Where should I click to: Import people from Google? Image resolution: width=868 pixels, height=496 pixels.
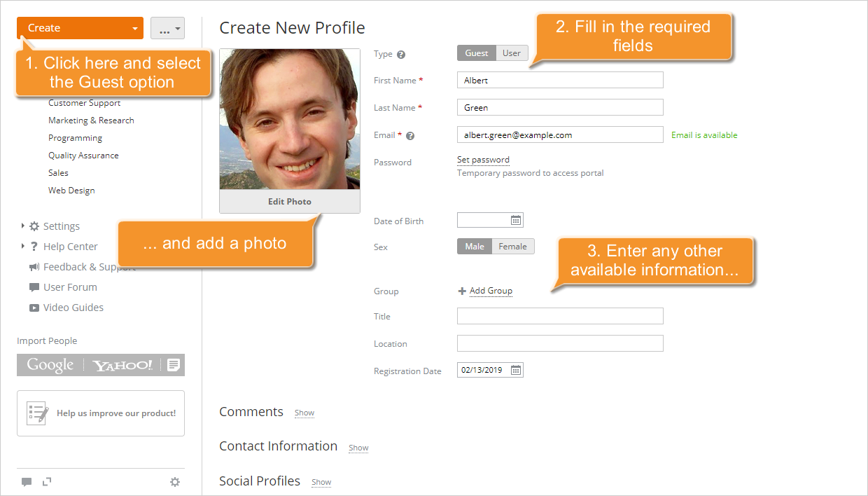(x=50, y=365)
